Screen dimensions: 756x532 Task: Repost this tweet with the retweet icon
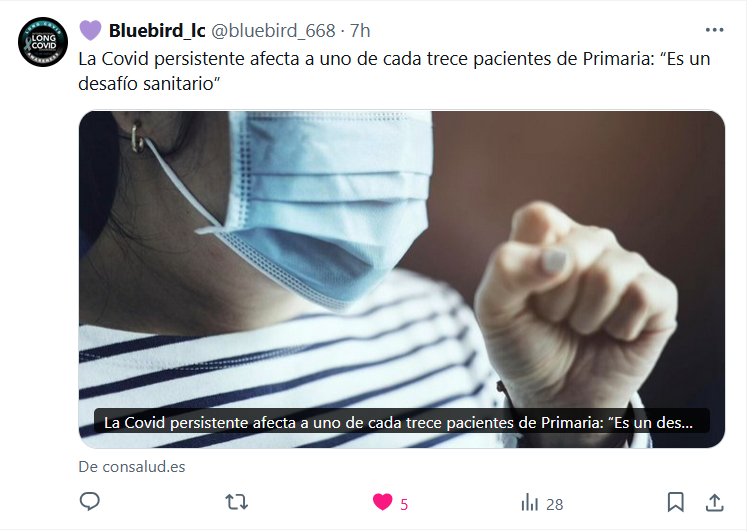click(x=237, y=502)
